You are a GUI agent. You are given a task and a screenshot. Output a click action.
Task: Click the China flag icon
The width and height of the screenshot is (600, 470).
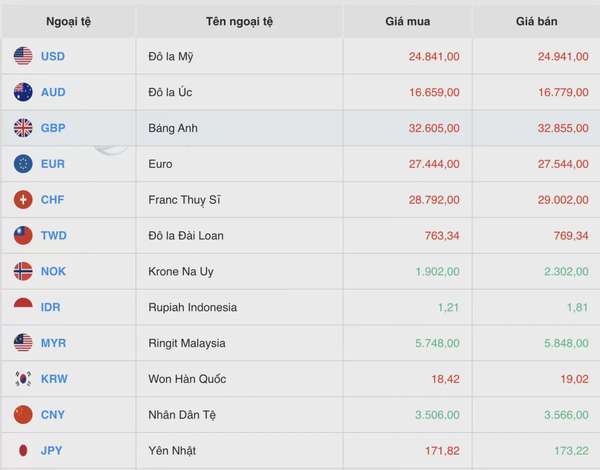[x=23, y=415]
